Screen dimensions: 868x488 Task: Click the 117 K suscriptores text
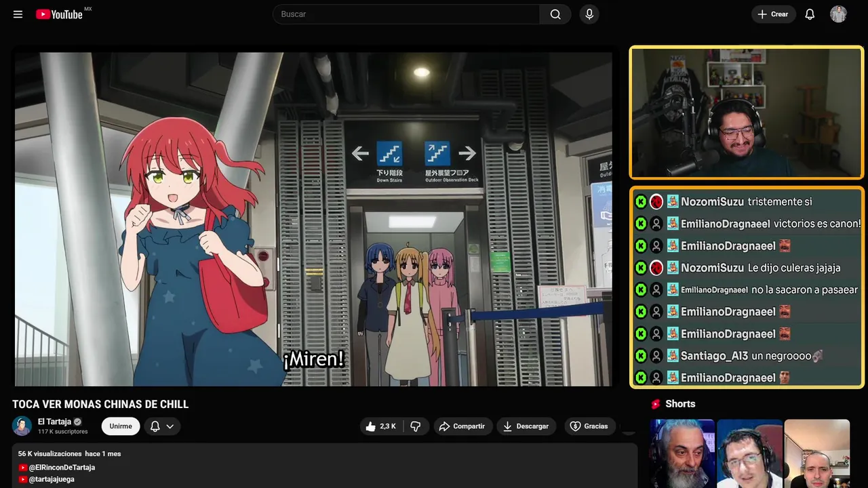tap(63, 432)
